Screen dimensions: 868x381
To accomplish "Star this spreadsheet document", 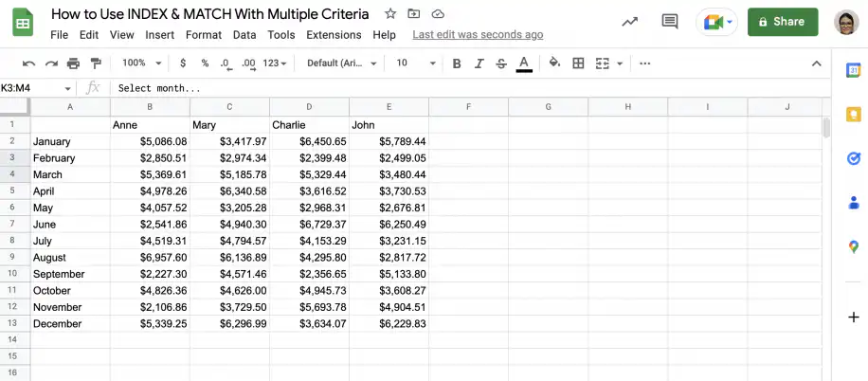I will coord(390,14).
